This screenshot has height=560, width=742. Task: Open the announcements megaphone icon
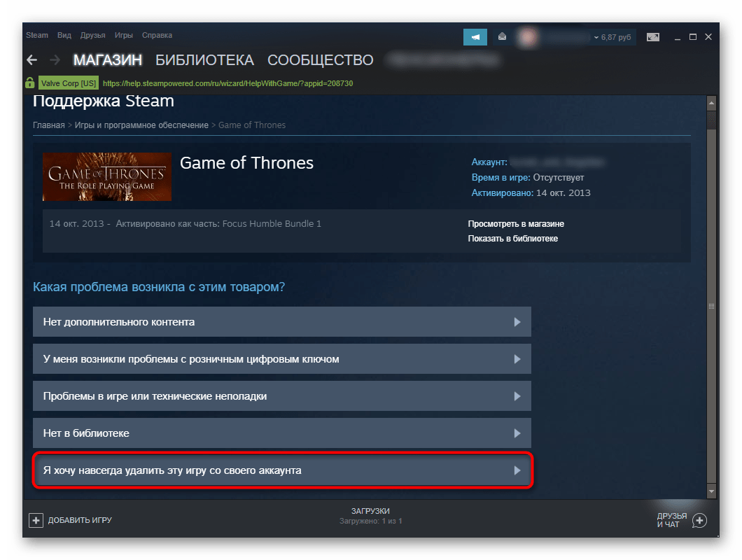pos(475,37)
